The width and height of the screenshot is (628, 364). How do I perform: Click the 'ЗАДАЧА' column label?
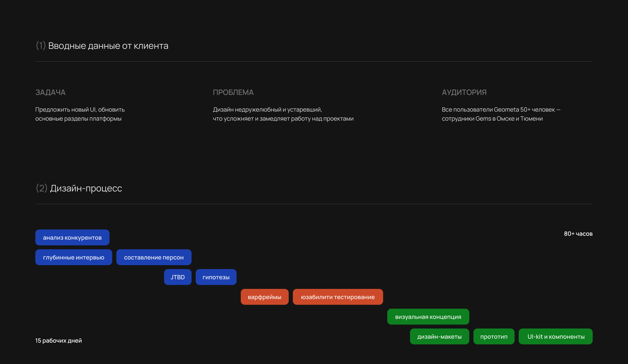(50, 92)
